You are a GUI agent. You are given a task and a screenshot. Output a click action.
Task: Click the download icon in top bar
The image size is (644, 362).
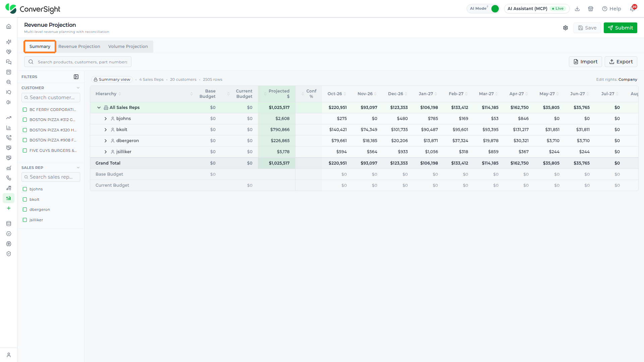(x=577, y=9)
